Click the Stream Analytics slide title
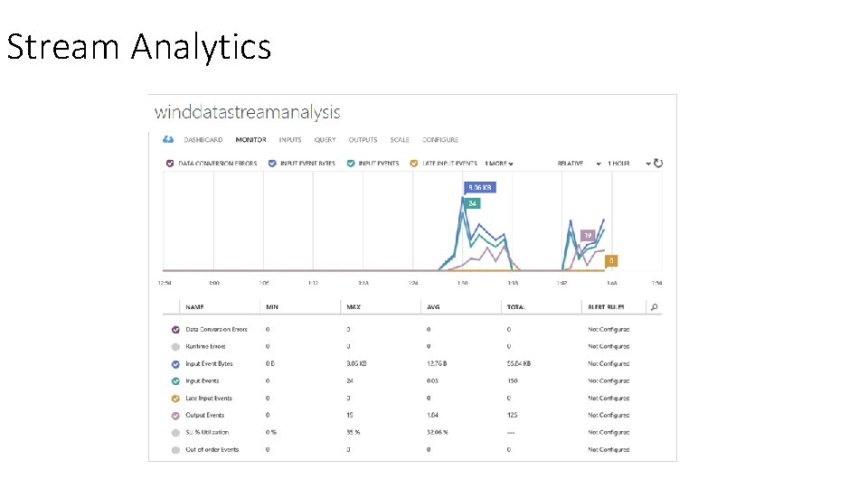 (139, 46)
